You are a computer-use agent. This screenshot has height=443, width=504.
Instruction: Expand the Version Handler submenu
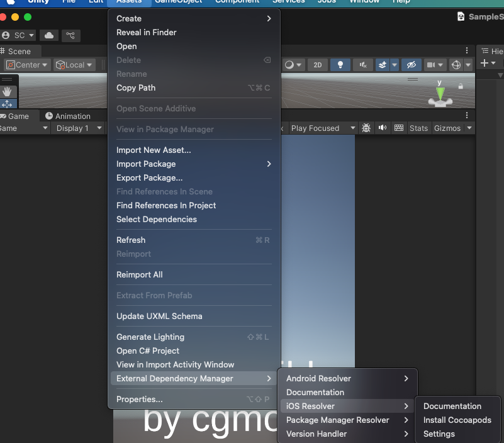347,434
